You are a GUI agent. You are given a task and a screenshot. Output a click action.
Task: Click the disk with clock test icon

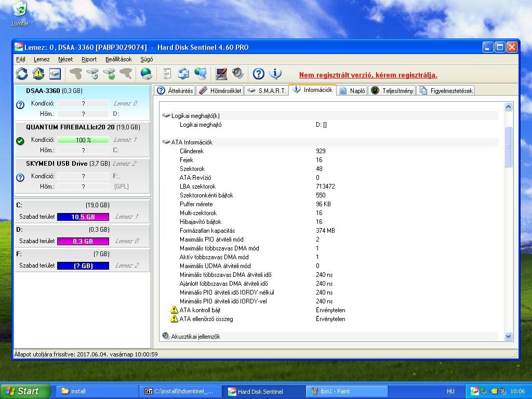pos(92,74)
